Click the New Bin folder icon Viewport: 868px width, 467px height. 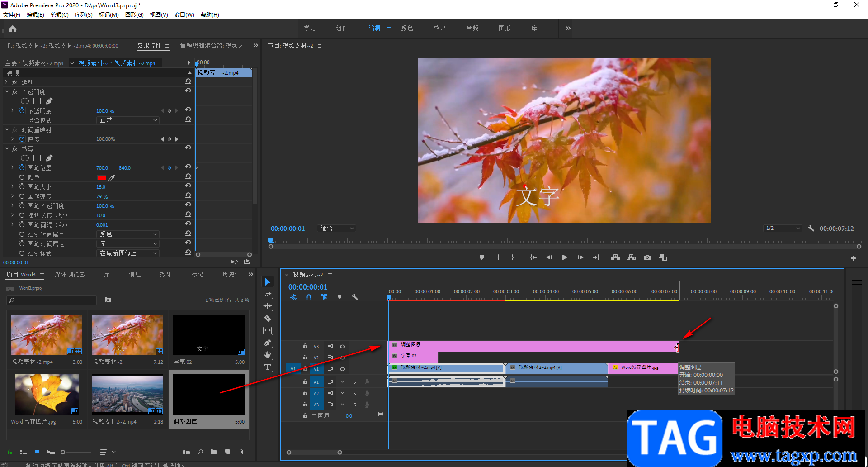[x=213, y=452]
